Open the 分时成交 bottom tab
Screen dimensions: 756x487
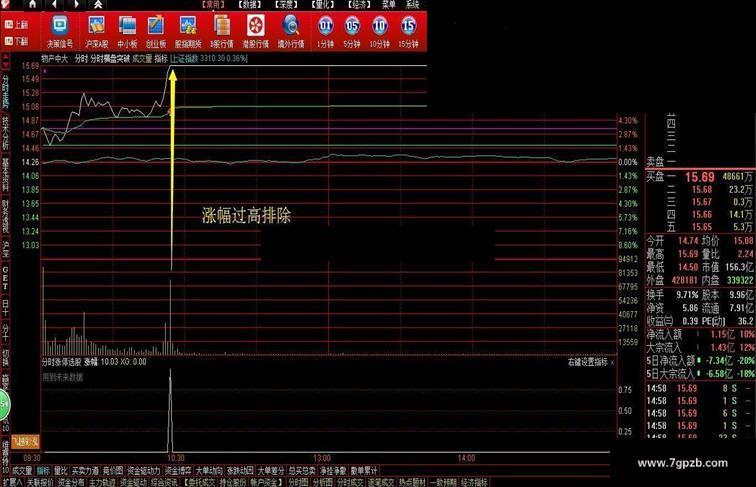350,482
